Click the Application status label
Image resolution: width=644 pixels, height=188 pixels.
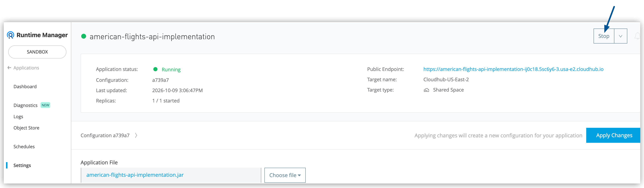pos(117,69)
